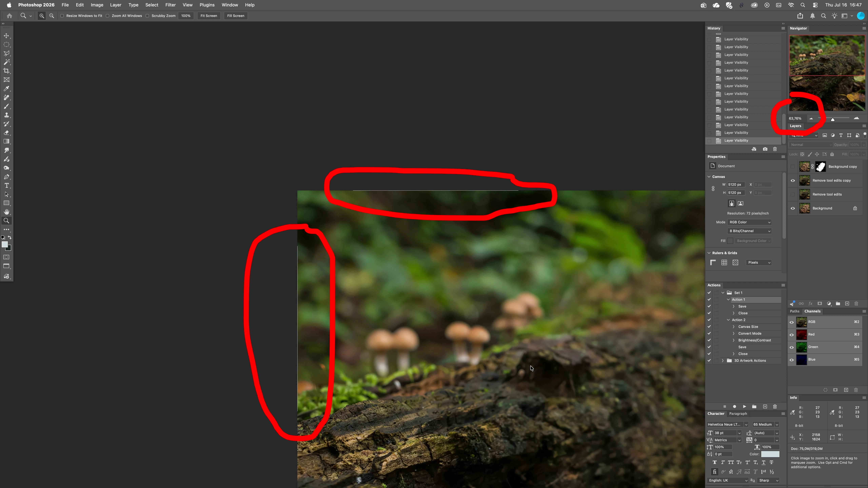Select the Path Selection tool
Image resolution: width=868 pixels, height=488 pixels.
pyautogui.click(x=6, y=194)
